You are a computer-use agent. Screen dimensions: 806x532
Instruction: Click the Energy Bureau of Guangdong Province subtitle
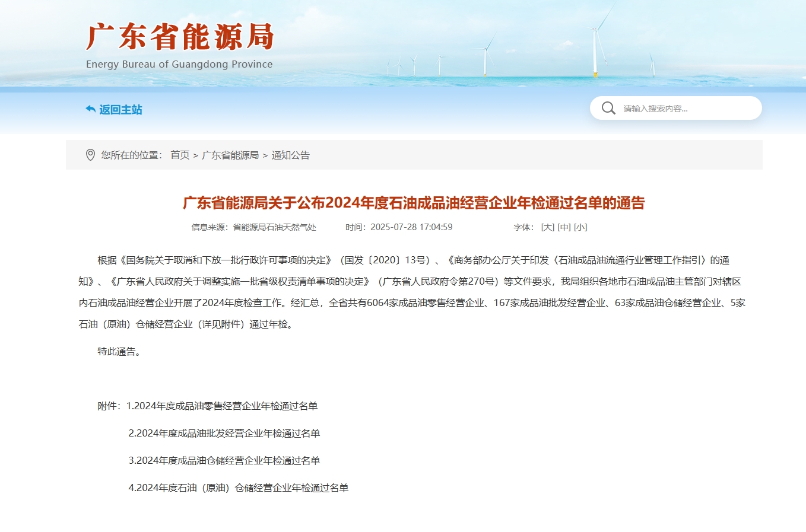pos(179,64)
